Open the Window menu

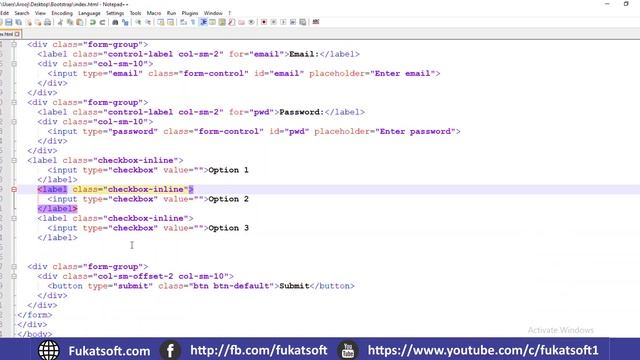pos(213,13)
